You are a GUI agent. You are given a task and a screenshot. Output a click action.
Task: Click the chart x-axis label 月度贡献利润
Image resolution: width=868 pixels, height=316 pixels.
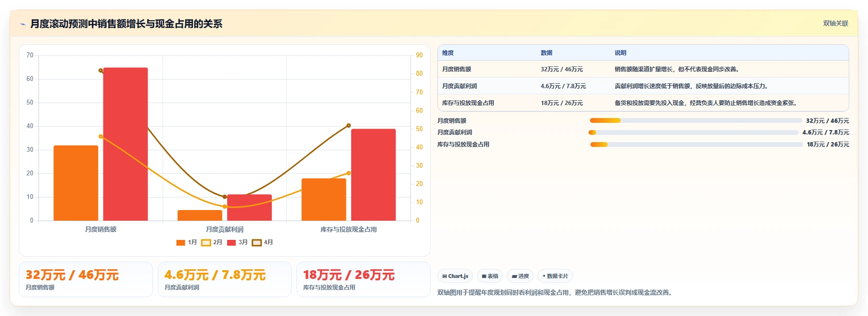tap(225, 229)
